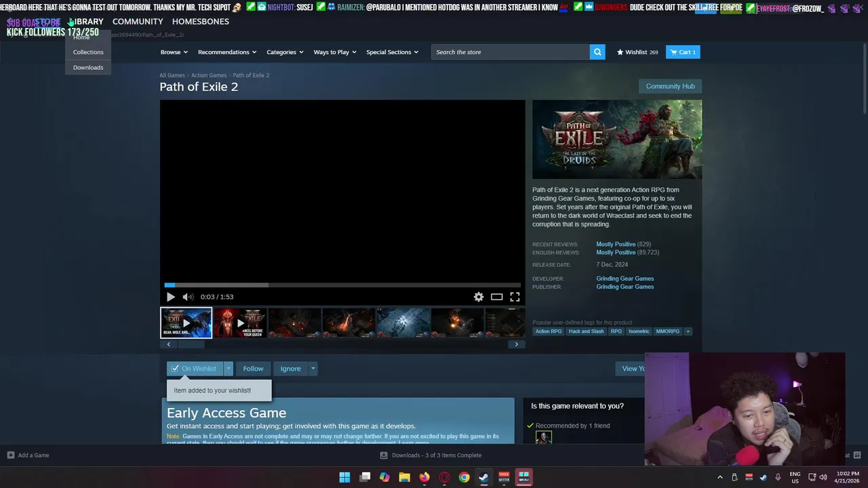Open the Action Games breadcrumb link

coord(209,75)
